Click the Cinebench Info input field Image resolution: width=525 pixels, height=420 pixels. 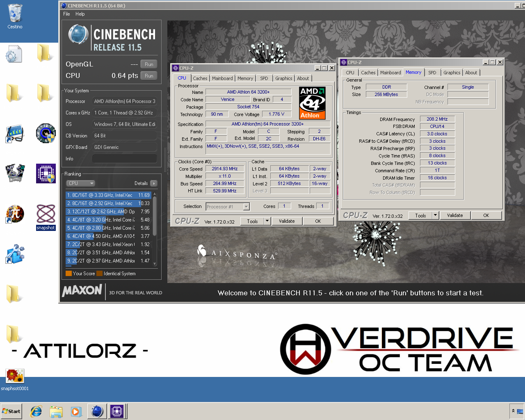pyautogui.click(x=124, y=159)
